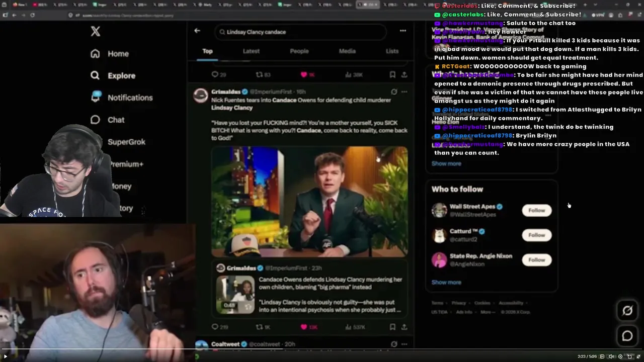Toggle picture-in-picture in the video player
The image size is (644, 362).
click(x=629, y=356)
